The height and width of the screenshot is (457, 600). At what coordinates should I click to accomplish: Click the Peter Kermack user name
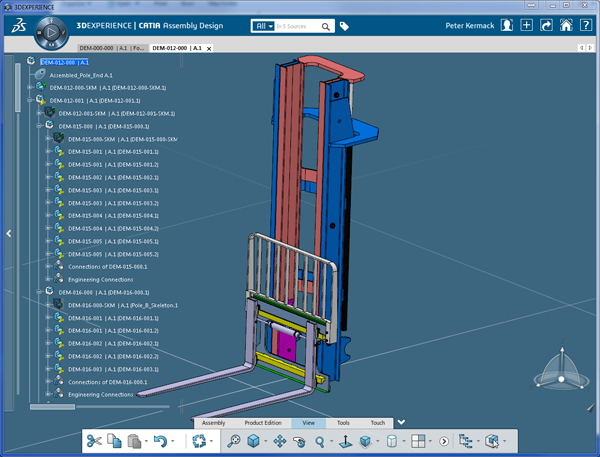[x=470, y=26]
